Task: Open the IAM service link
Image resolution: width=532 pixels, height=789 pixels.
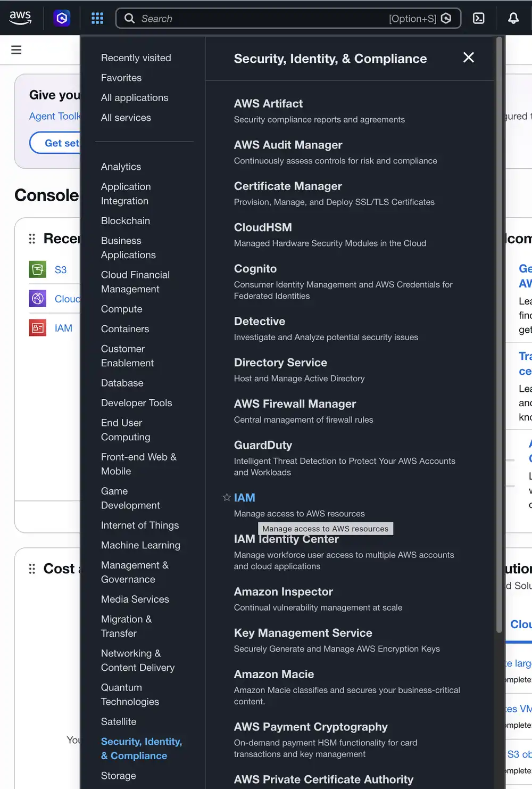Action: [245, 498]
